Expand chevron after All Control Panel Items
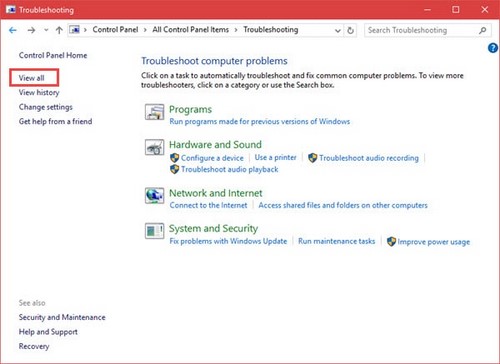The image size is (500, 364). pos(236,30)
